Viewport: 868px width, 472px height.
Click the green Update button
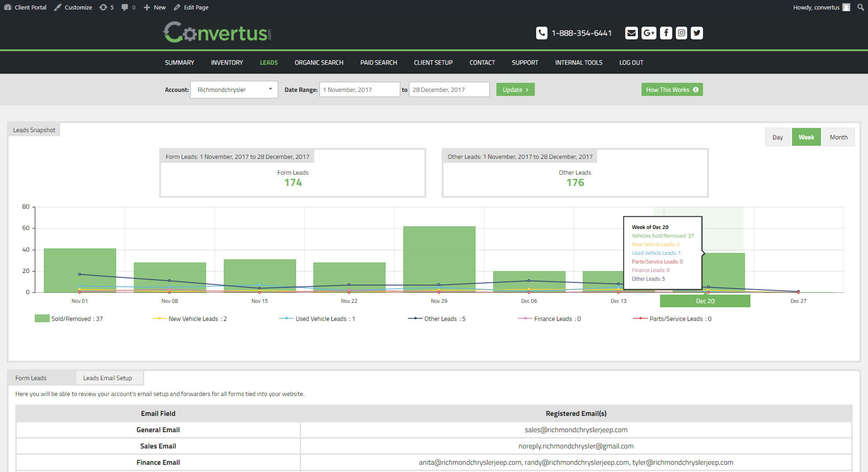515,90
